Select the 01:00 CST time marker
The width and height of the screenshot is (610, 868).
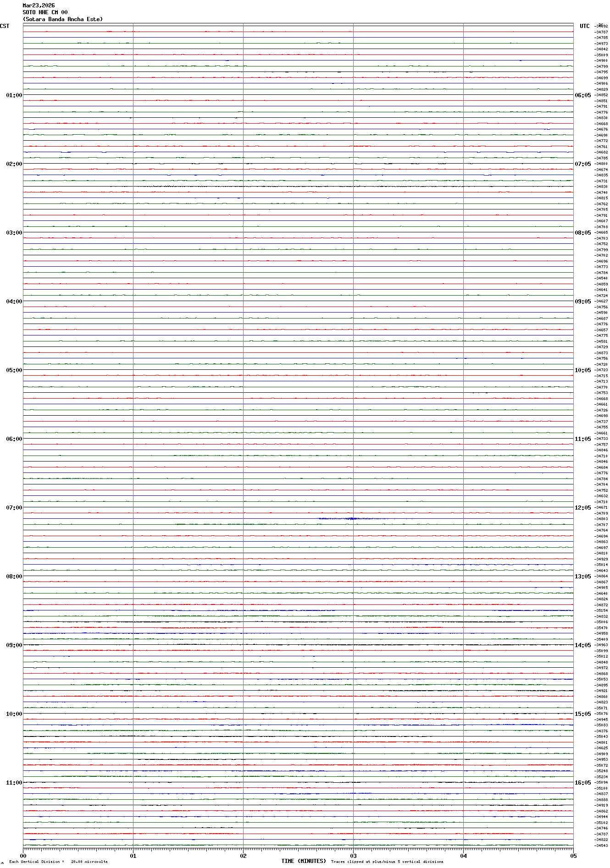tap(14, 95)
